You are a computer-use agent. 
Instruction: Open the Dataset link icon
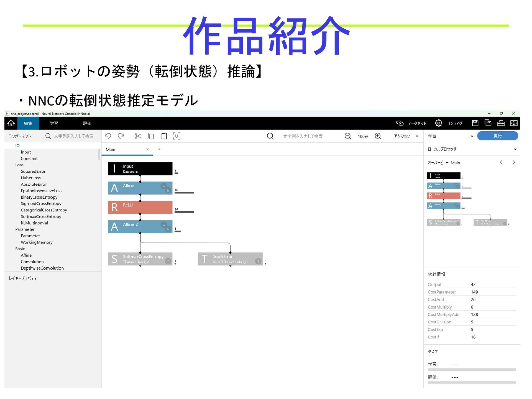(x=400, y=123)
